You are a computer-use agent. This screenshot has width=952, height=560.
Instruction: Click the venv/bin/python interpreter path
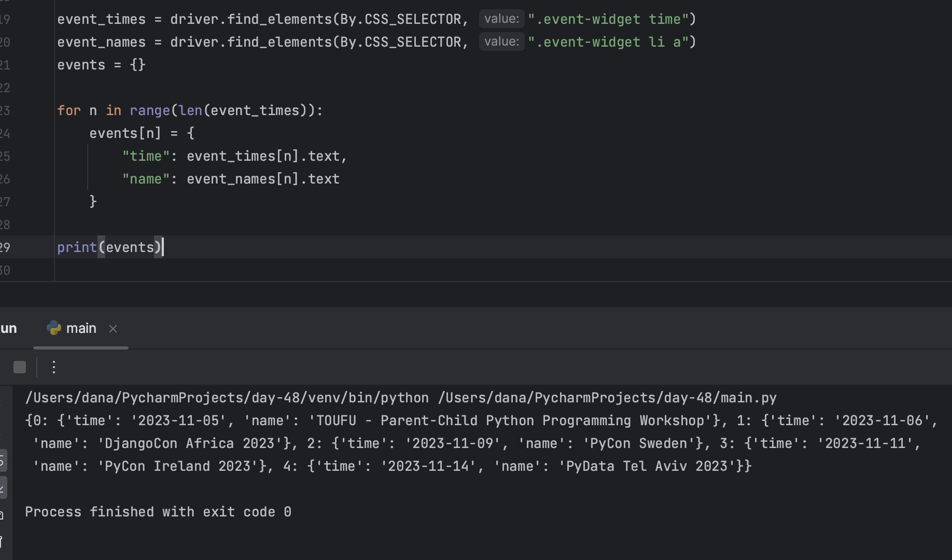coord(227,398)
